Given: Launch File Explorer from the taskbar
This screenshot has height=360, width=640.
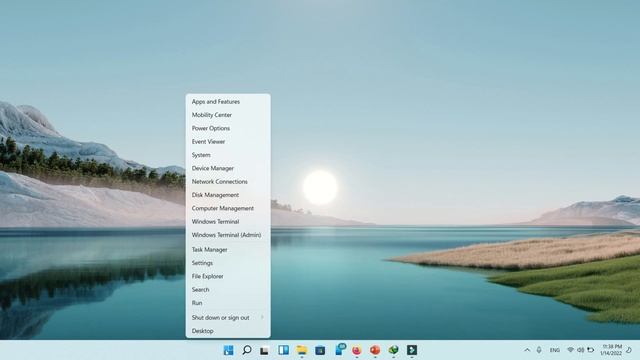Looking at the screenshot, I should tap(302, 350).
